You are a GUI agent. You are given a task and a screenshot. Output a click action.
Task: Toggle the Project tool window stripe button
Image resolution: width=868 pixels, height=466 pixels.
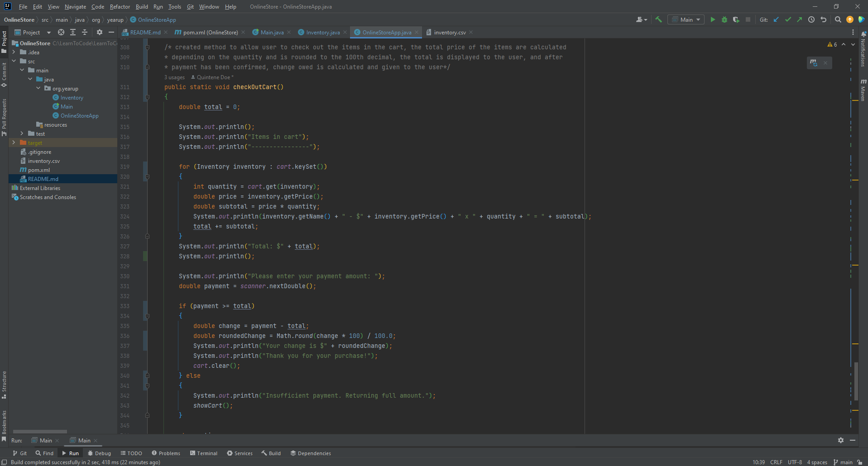click(4, 41)
